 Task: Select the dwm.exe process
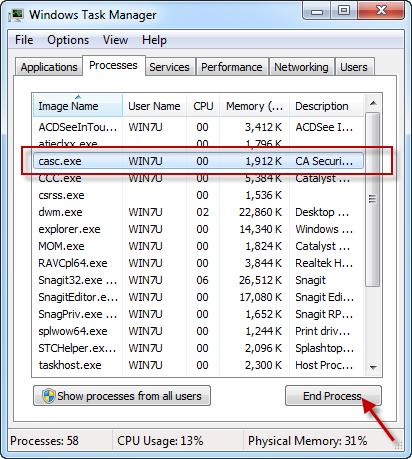click(x=198, y=212)
